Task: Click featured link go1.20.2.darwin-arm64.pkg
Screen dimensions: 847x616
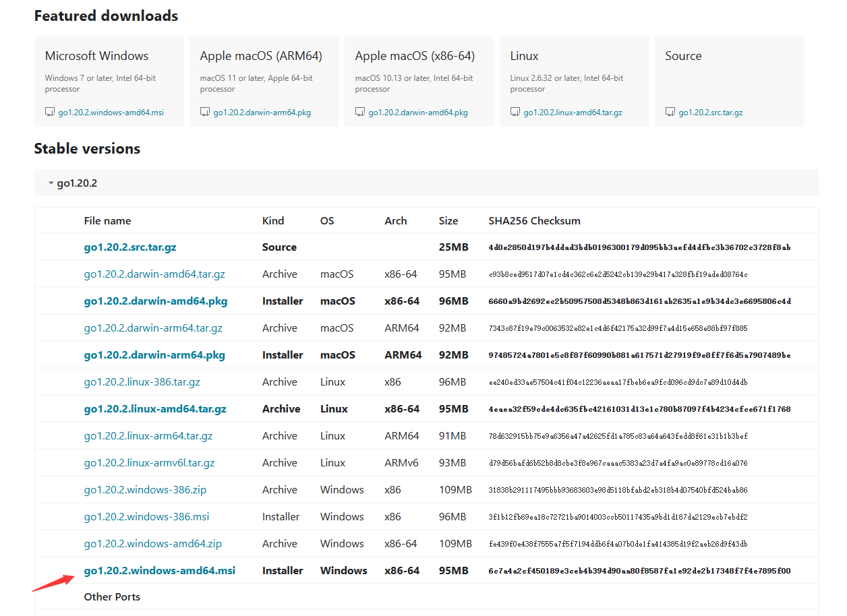Action: point(262,113)
